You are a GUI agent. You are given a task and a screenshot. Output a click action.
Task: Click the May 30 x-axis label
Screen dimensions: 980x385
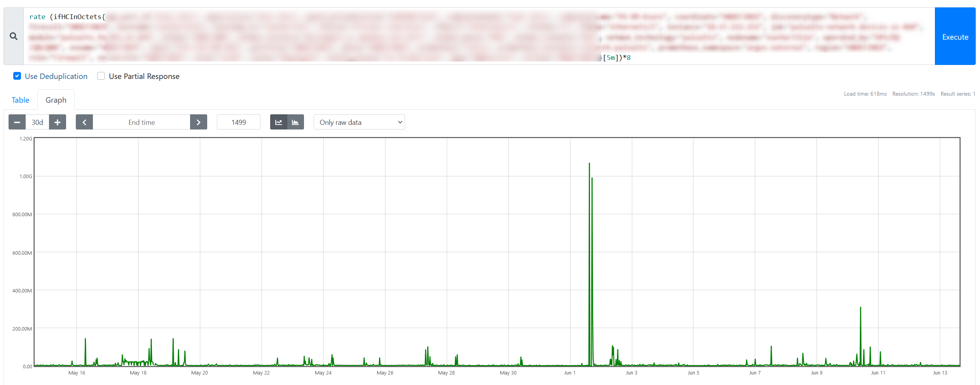[508, 373]
